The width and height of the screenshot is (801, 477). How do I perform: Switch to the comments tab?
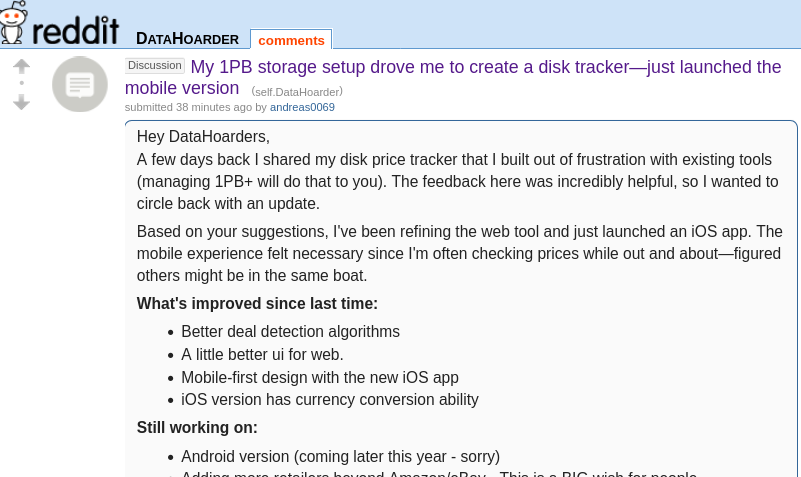point(291,40)
